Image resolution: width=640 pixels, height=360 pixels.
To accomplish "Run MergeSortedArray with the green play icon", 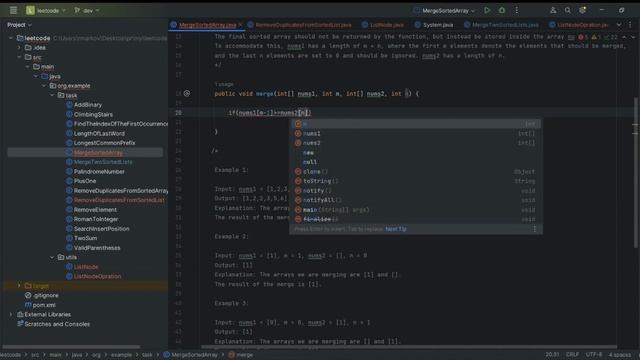I will point(487,10).
